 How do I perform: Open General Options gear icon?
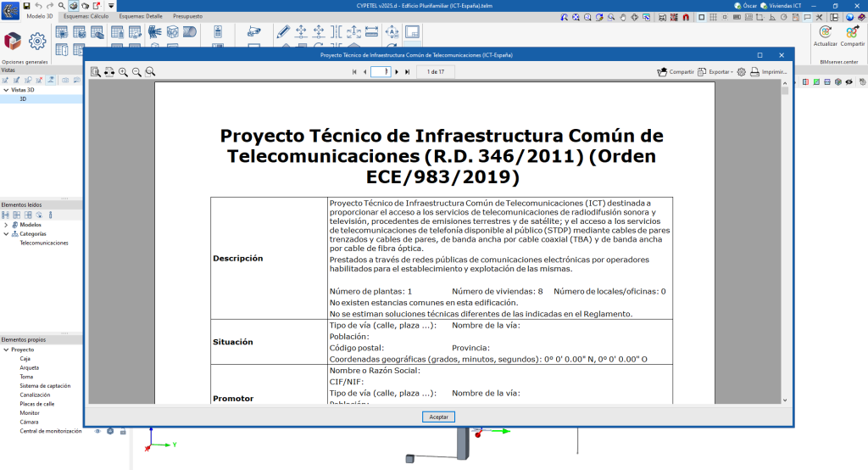point(37,41)
